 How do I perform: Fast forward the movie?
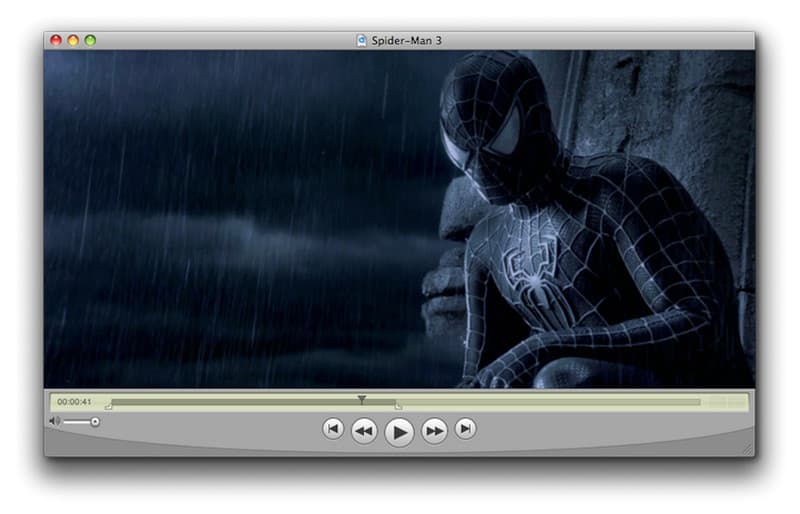434,431
